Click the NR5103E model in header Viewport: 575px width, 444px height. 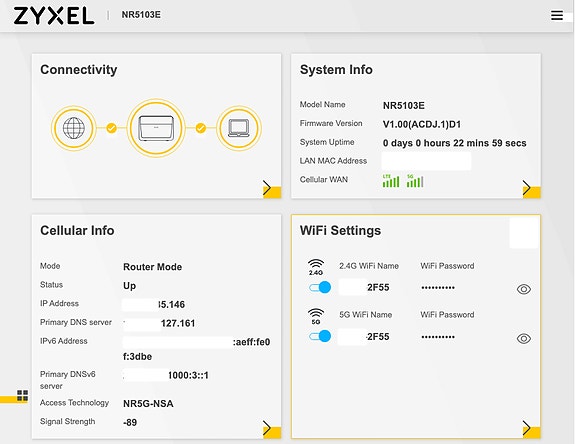(141, 15)
